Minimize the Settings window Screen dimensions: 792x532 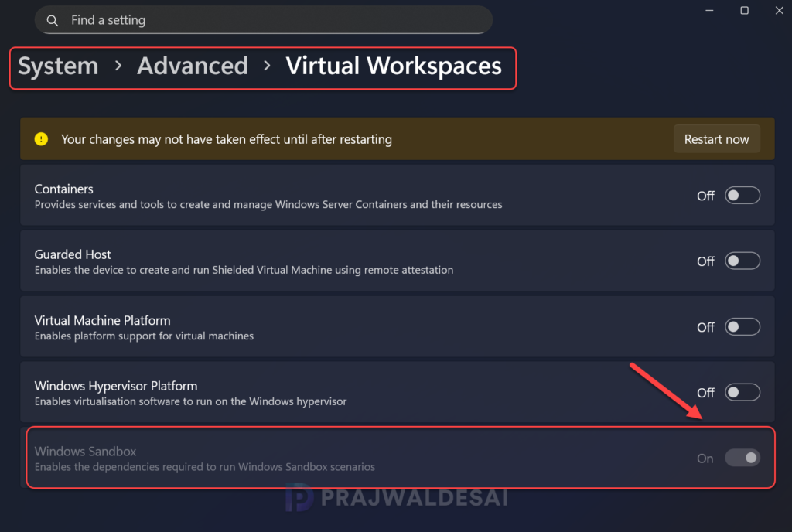pyautogui.click(x=709, y=10)
